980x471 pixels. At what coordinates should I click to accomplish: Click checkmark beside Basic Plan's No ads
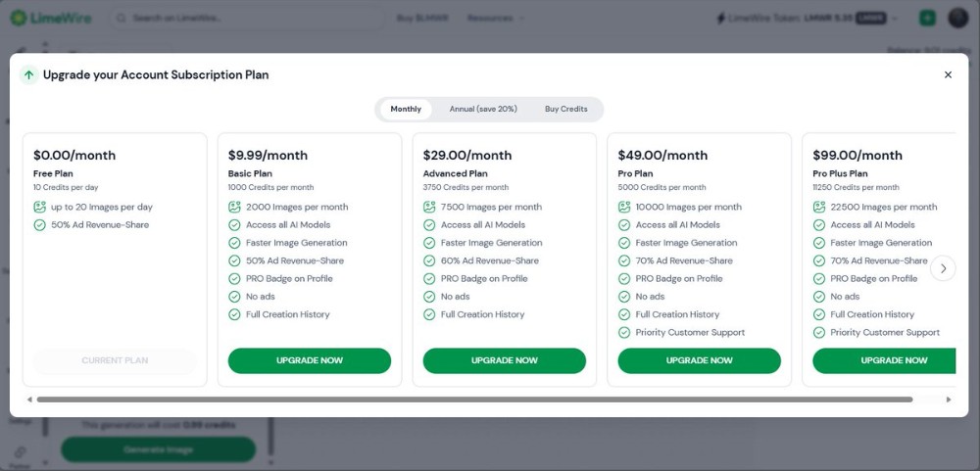click(235, 297)
